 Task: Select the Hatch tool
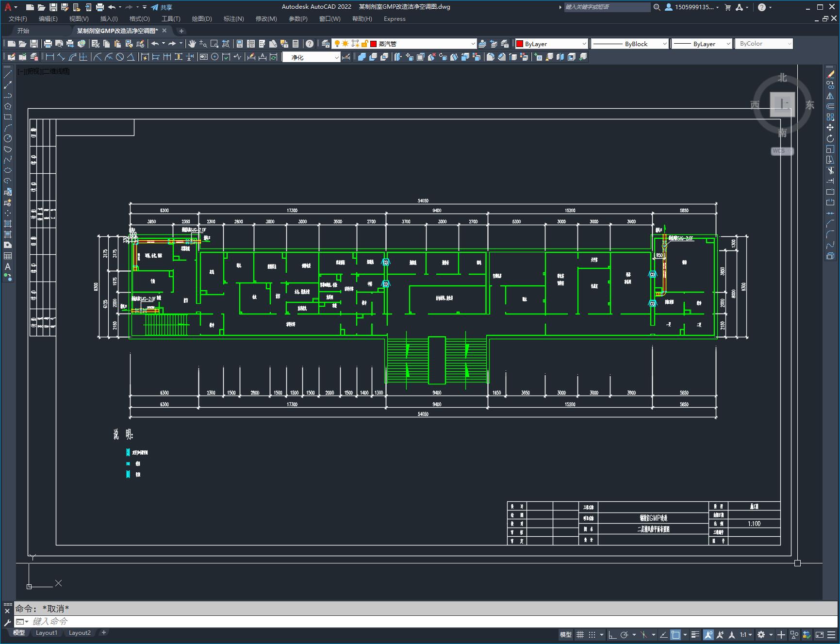tap(8, 224)
